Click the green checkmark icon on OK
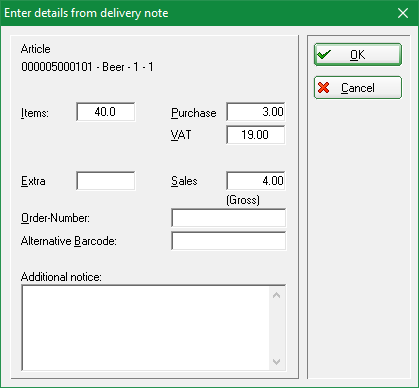The image size is (419, 388). [x=324, y=54]
